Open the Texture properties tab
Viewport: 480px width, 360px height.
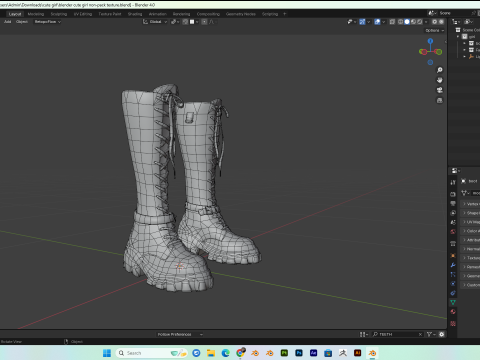tap(453, 323)
